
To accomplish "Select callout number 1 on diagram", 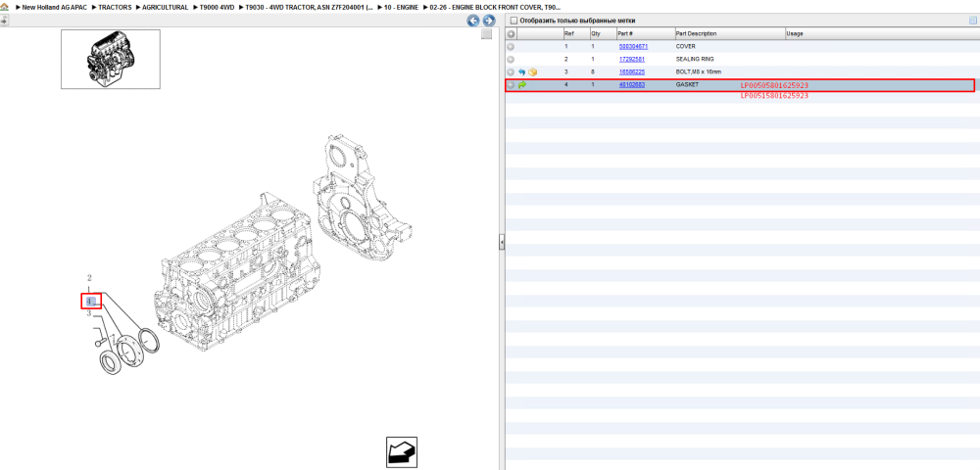I will tap(89, 290).
